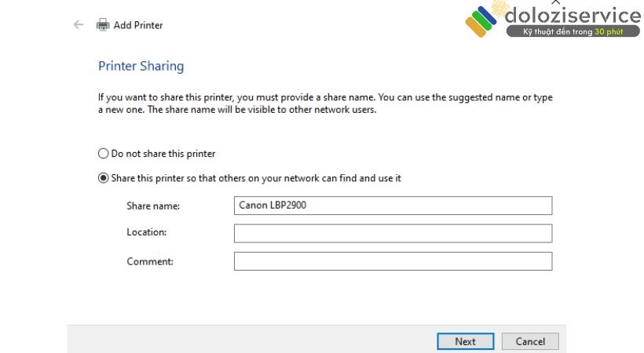The width and height of the screenshot is (644, 353).
Task: Click the printer icon beside Add Printer
Action: [x=103, y=25]
